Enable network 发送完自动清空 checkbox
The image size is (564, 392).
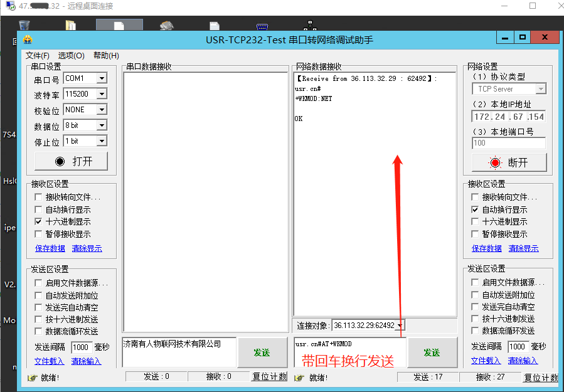tap(475, 307)
